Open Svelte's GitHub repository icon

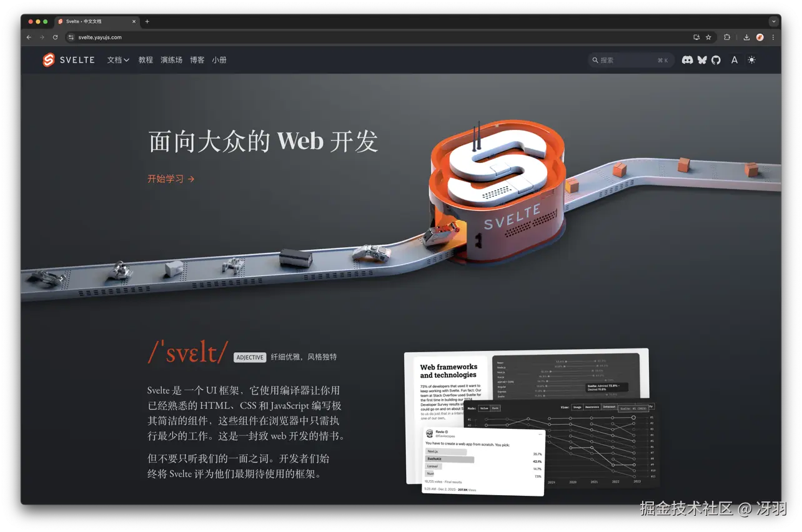click(716, 60)
